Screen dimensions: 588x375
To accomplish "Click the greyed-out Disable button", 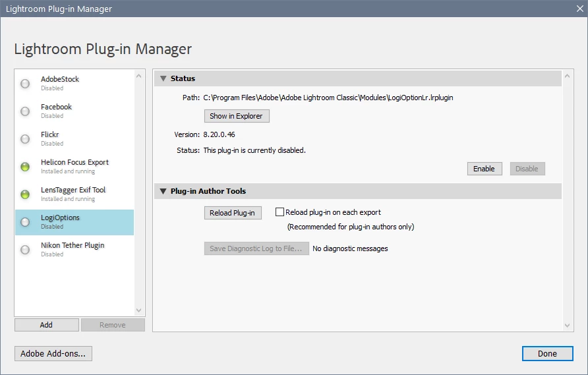I will click(x=527, y=169).
